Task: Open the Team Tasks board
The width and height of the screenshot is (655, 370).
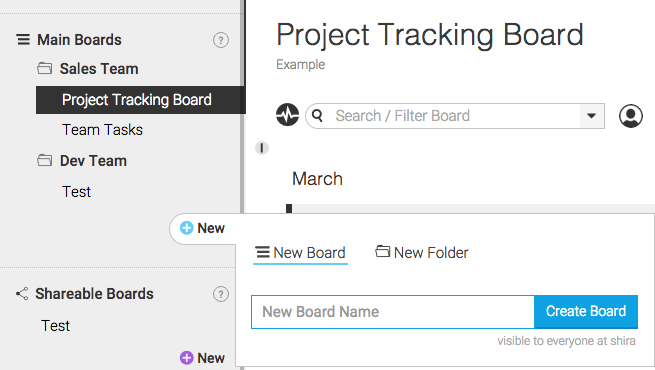Action: point(102,130)
